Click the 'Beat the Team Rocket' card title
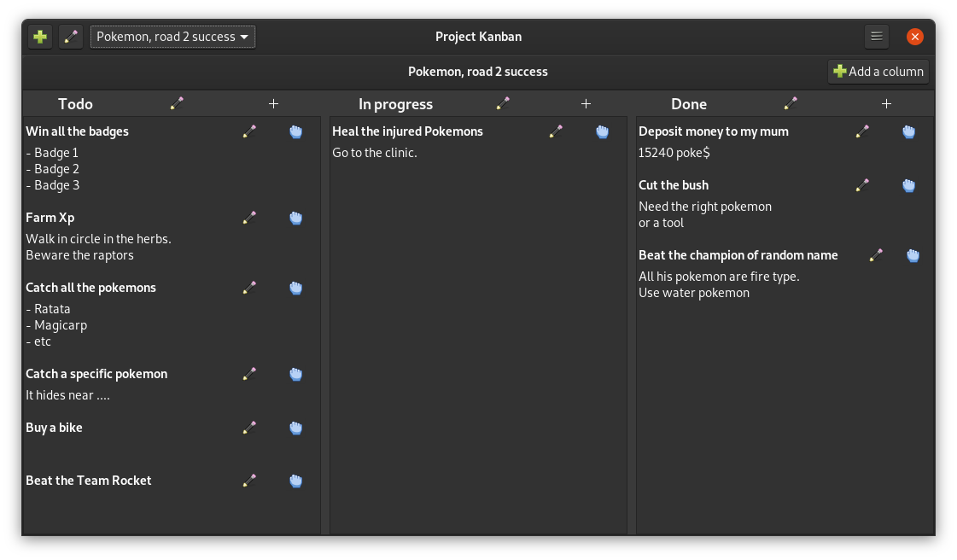The image size is (957, 560). (89, 481)
